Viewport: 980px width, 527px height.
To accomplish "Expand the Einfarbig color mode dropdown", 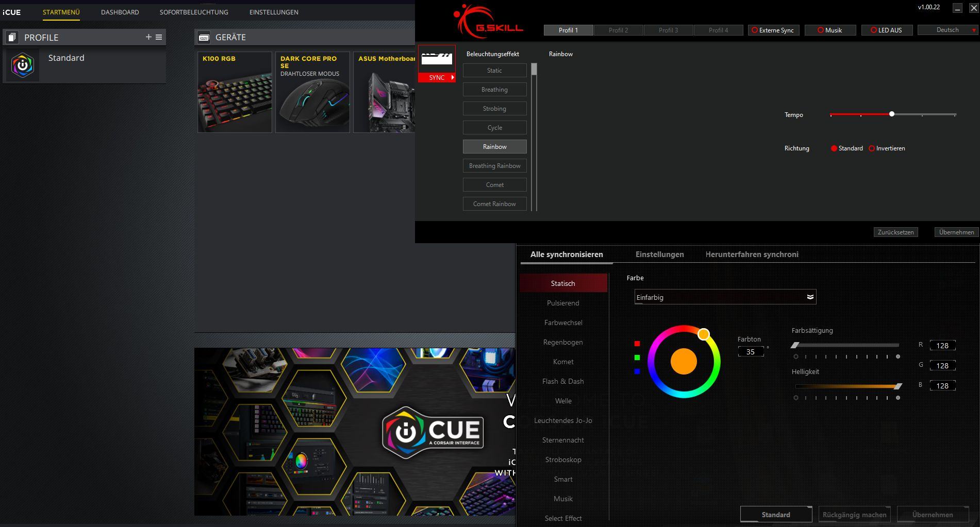I will 725,297.
